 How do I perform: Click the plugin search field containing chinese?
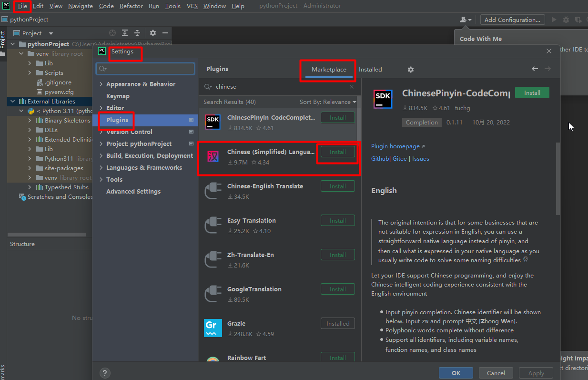click(x=280, y=87)
